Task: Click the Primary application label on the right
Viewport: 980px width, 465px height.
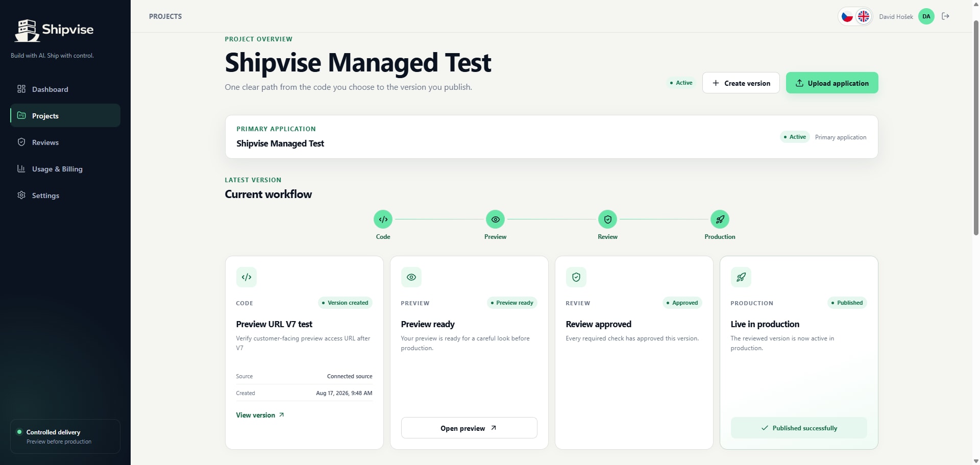Action: (841, 137)
